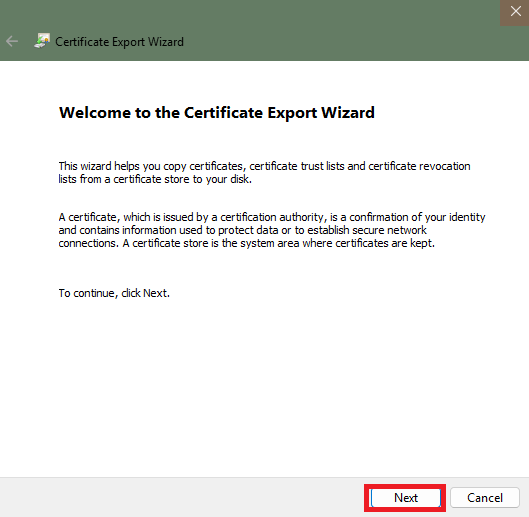Viewport: 529px width, 517px height.
Task: Click the words certificate revocation in first paragraph
Action: click(419, 166)
